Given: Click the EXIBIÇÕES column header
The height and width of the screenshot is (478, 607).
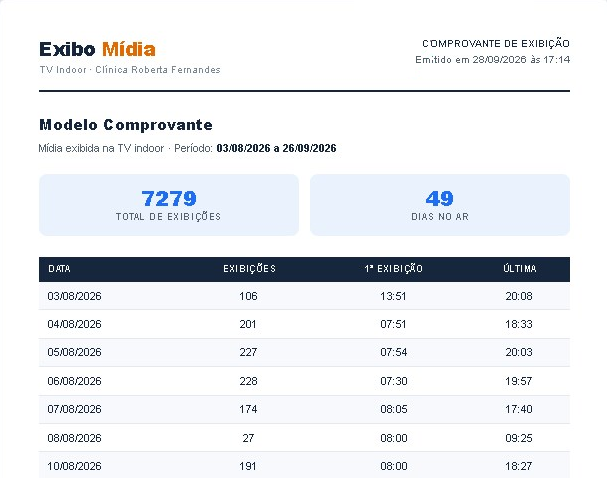Looking at the screenshot, I should tap(249, 269).
